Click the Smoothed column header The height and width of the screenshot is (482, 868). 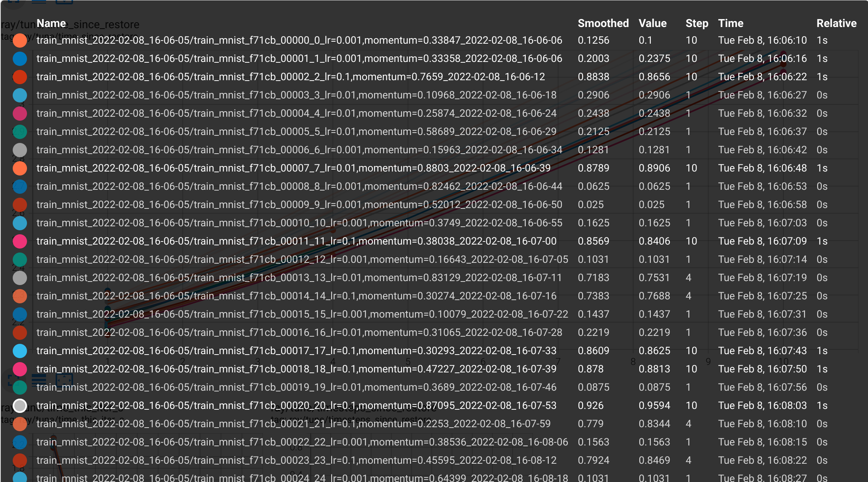(603, 23)
